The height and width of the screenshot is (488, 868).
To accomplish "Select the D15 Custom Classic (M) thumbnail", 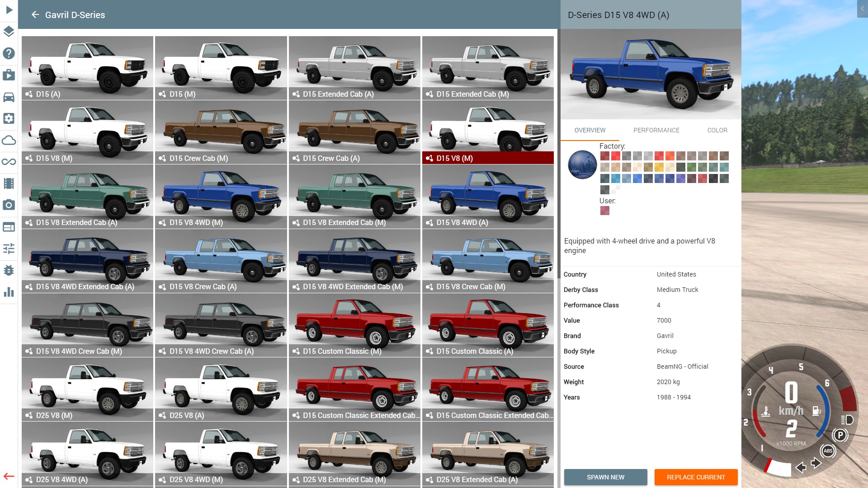I will tap(354, 325).
